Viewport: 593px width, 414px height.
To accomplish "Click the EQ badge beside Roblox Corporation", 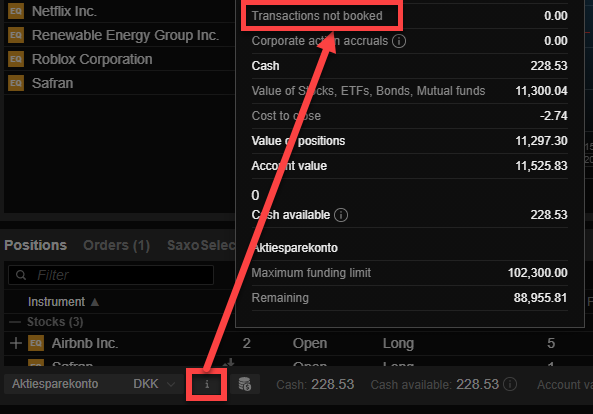I will [x=16, y=59].
